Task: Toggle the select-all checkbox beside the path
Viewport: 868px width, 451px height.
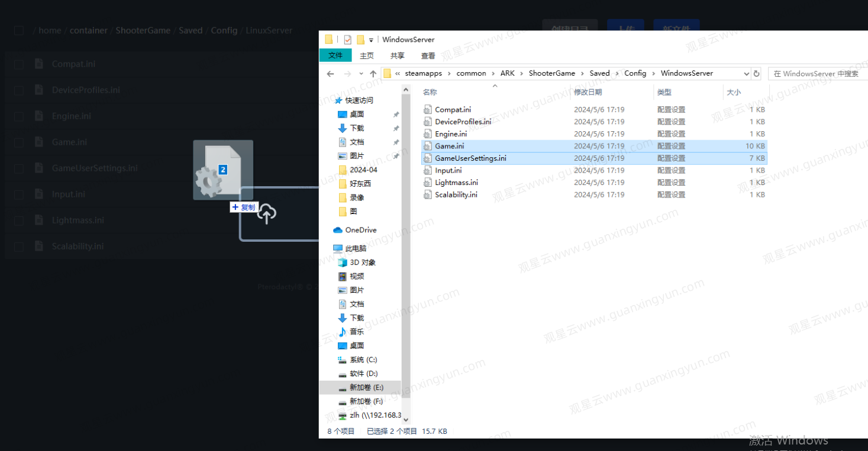Action: pyautogui.click(x=19, y=31)
